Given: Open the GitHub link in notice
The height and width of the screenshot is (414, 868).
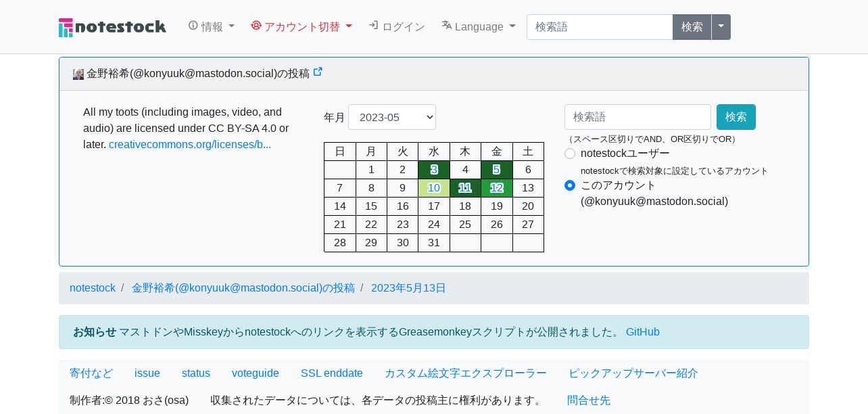Looking at the screenshot, I should pyautogui.click(x=643, y=332).
